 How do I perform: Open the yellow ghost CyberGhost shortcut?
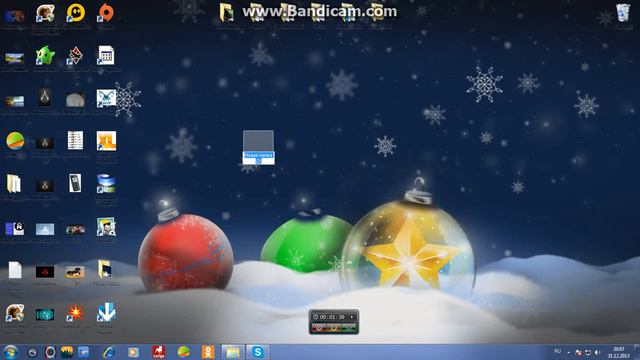click(x=76, y=13)
